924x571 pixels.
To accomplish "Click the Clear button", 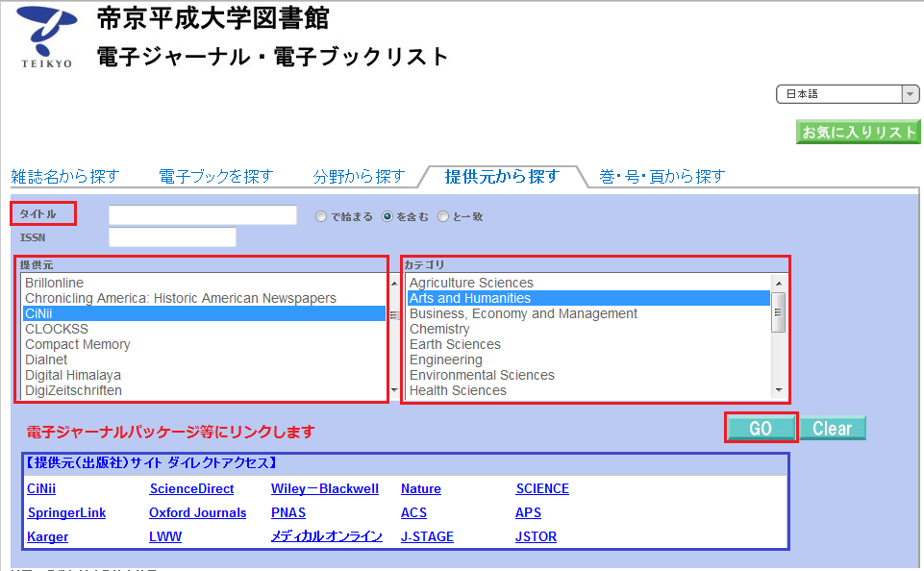I will click(x=832, y=428).
